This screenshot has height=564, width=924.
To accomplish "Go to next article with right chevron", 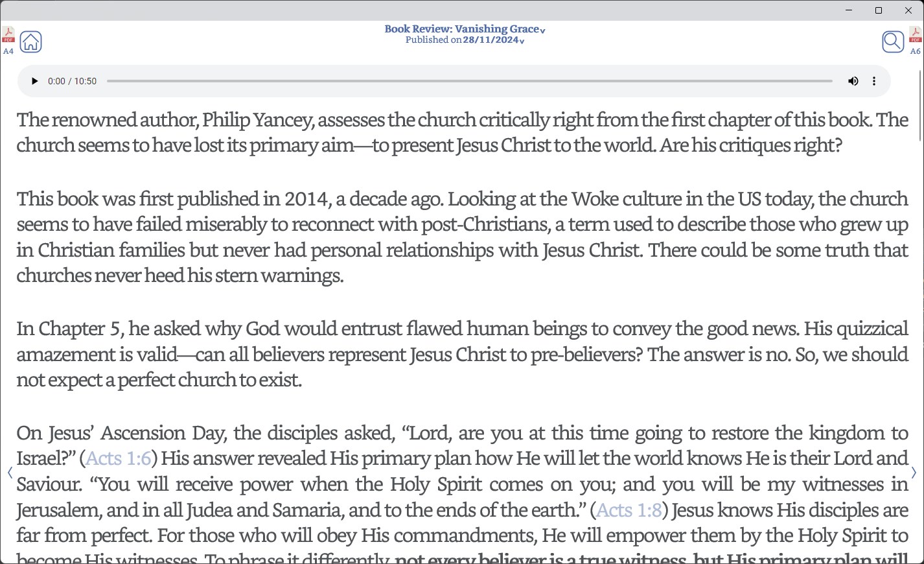I will click(914, 473).
